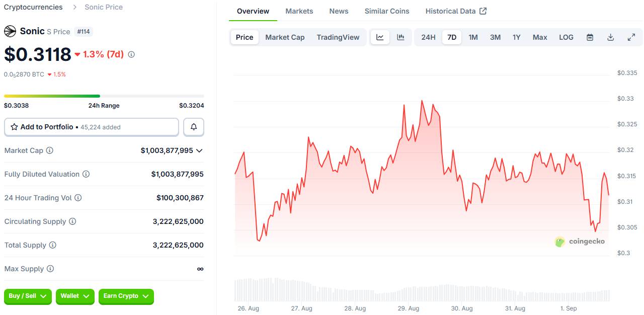
Task: Go to Cryptocurrencies breadcrumb link
Action: (x=33, y=7)
